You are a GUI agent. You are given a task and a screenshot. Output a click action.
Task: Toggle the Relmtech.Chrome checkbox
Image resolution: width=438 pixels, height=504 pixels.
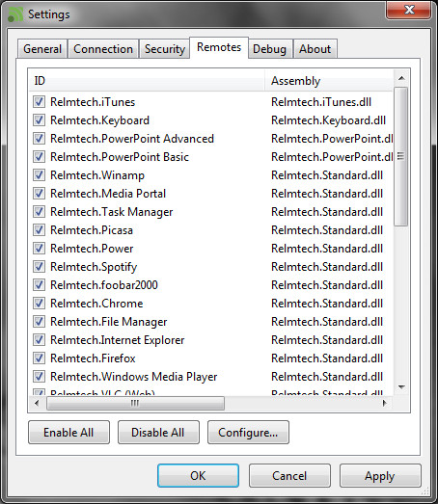coord(39,304)
